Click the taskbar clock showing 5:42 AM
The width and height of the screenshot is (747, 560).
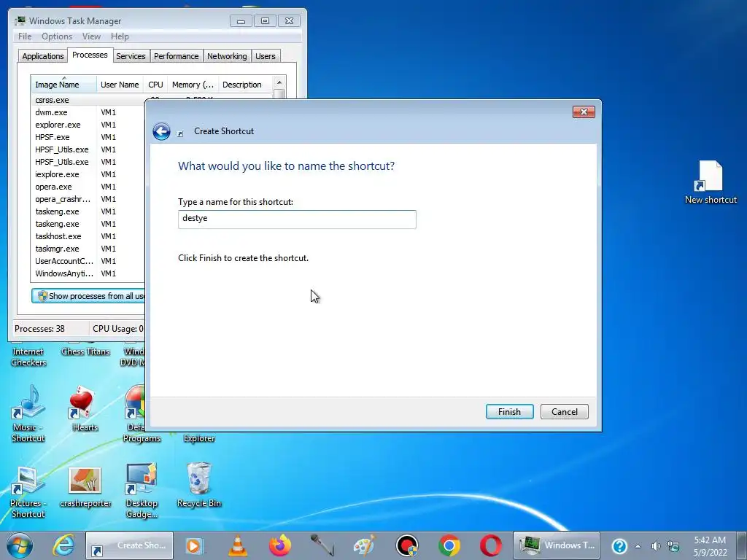click(x=710, y=545)
